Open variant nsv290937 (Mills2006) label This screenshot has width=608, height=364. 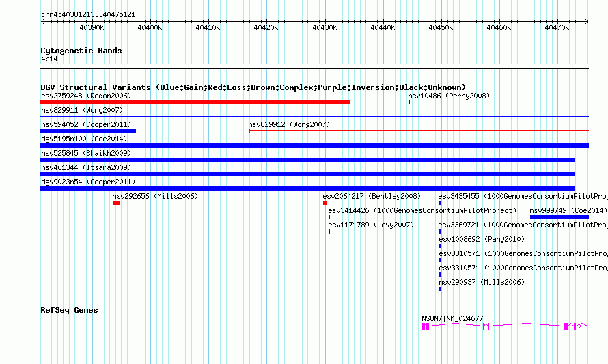[x=482, y=282]
